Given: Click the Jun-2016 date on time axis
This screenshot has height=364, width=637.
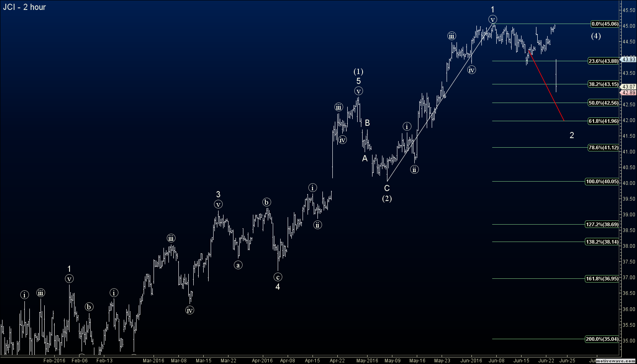Looking at the screenshot, I should (471, 360).
